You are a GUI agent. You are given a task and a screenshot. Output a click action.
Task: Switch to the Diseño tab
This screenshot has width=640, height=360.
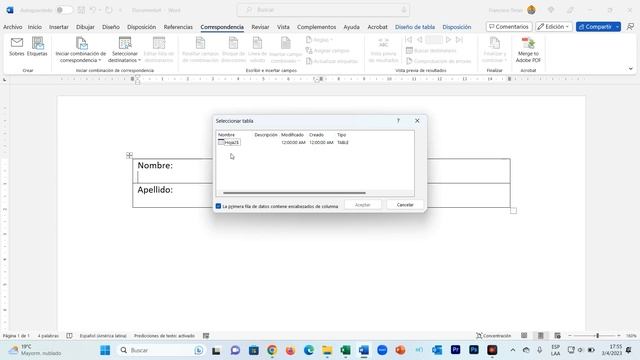[111, 27]
